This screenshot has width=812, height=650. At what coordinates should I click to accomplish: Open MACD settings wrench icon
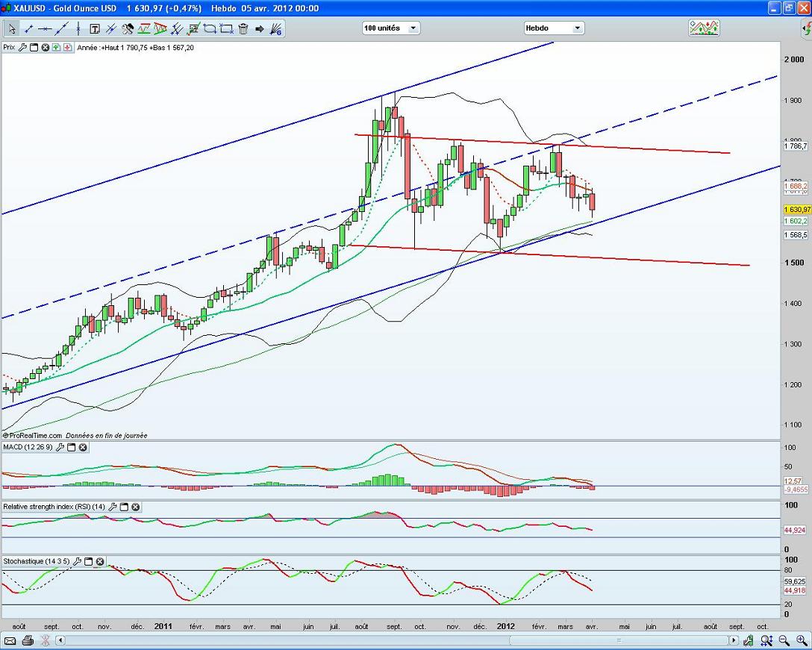click(x=60, y=448)
